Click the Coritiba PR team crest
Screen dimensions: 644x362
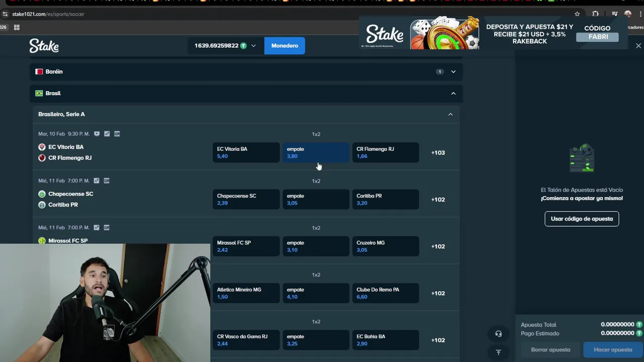(x=42, y=205)
